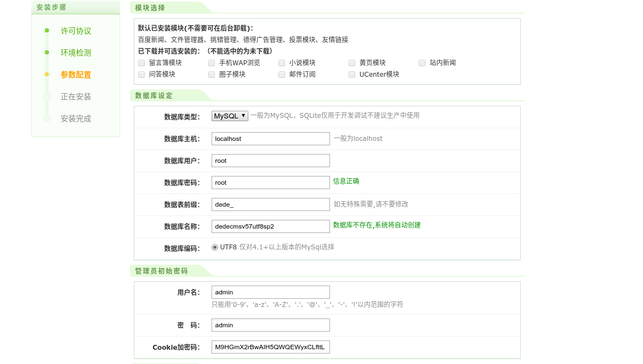This screenshot has height=364, width=643.
Task: Check the 问答模块 checkbox
Action: tap(141, 75)
